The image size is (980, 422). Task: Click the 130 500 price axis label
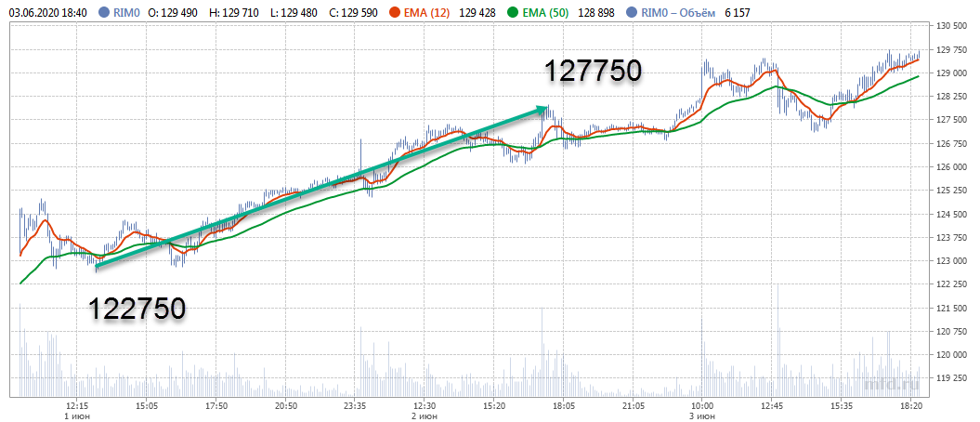[955, 26]
